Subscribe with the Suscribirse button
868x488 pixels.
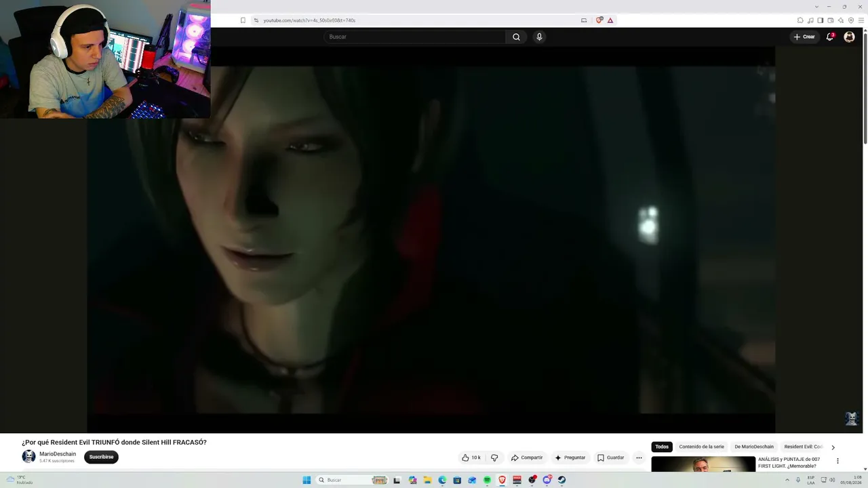101,457
